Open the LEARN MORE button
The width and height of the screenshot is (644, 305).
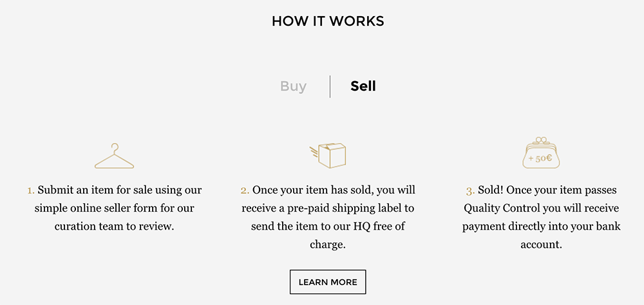click(x=328, y=282)
